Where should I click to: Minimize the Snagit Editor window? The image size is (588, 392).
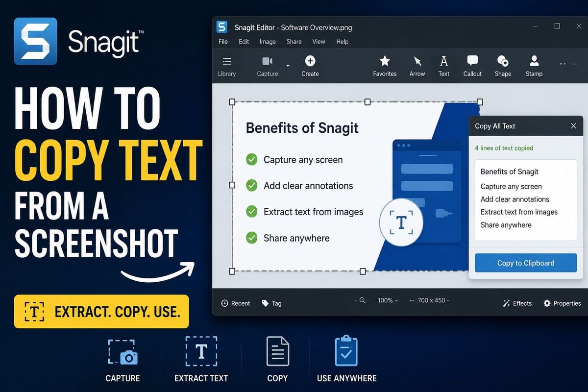click(535, 26)
